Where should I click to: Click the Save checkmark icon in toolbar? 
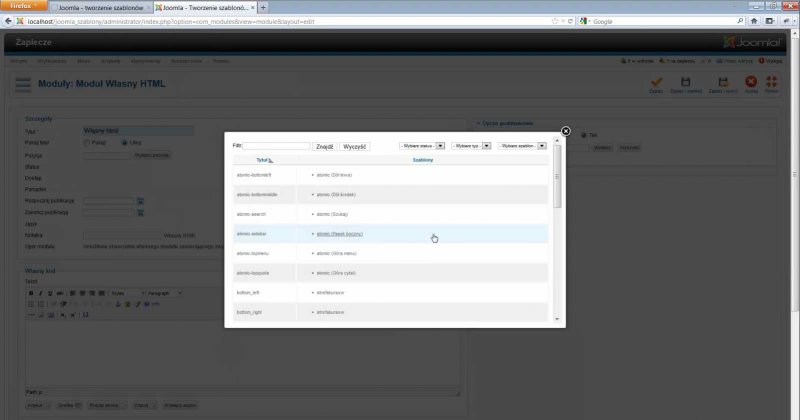656,82
